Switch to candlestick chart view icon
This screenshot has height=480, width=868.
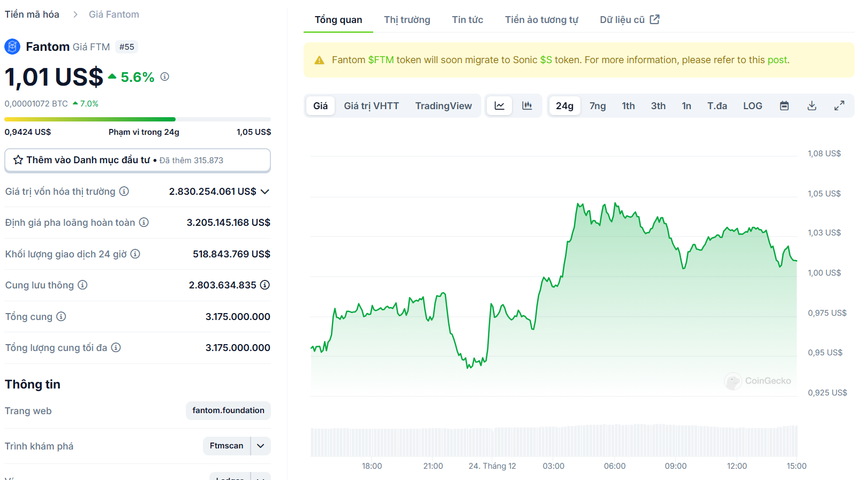coord(527,105)
